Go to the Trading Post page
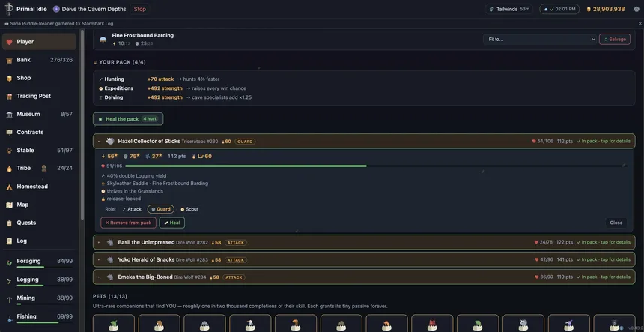The image size is (644, 332). click(x=39, y=96)
